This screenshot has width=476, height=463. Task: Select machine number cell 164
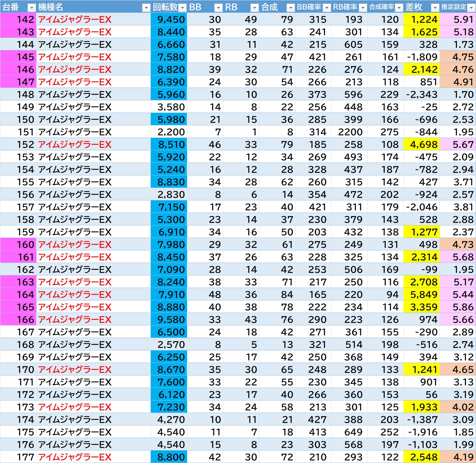(18, 295)
